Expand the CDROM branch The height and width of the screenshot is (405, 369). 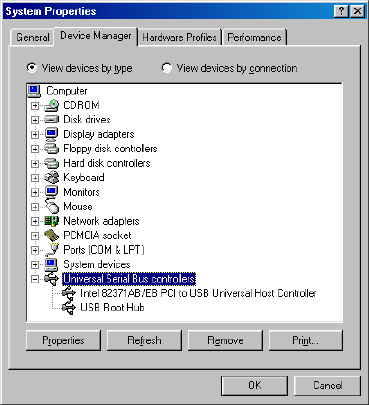click(35, 106)
